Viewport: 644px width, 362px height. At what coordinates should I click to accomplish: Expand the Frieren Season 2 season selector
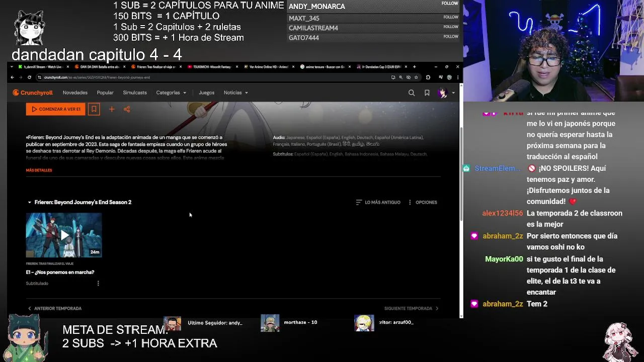click(x=79, y=202)
